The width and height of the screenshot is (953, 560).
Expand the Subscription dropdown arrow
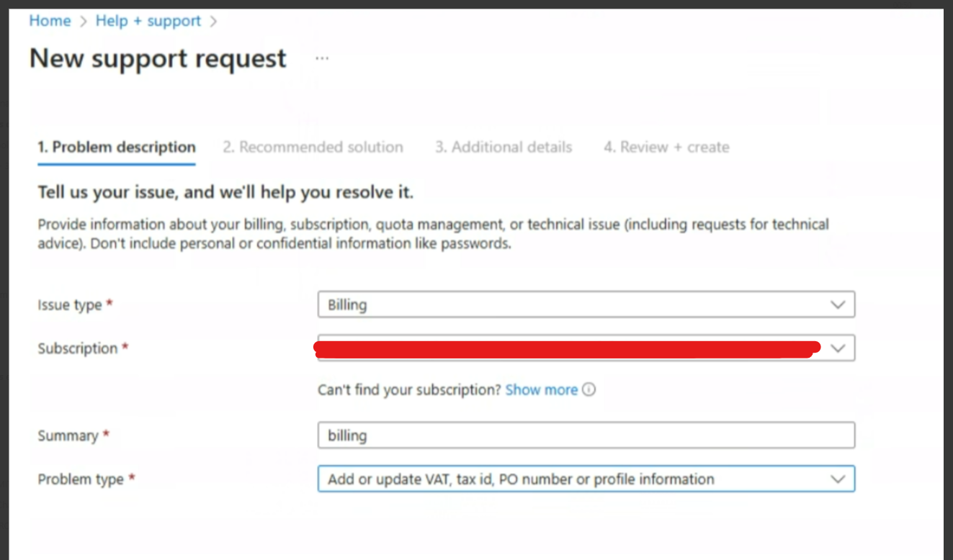838,348
